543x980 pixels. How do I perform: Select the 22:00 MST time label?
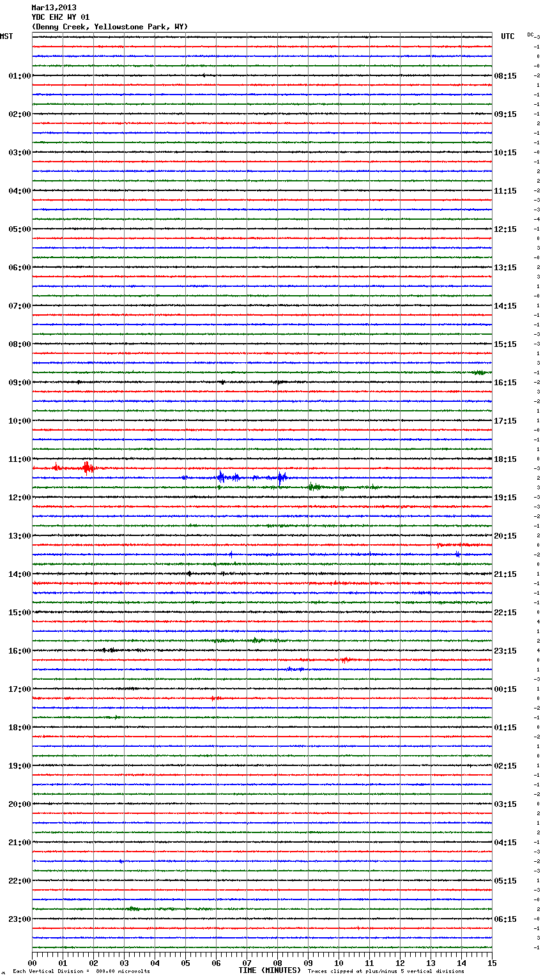coord(20,881)
